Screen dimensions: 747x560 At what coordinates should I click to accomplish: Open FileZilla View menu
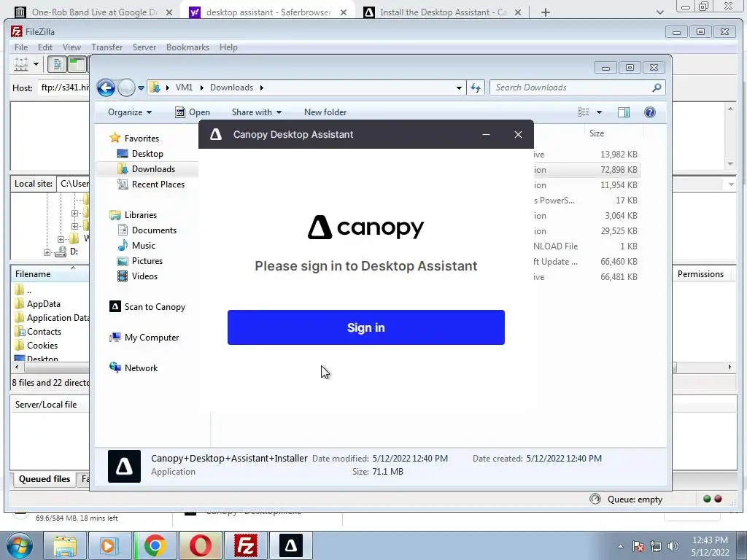point(72,47)
